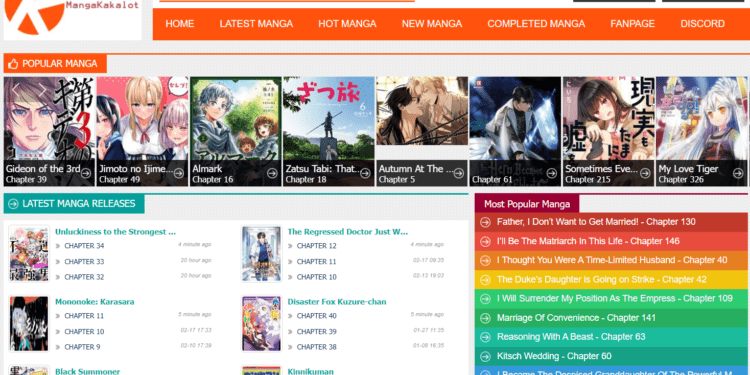
Task: Click The Regressed Doctor cover thumbnail
Action: coord(262,254)
